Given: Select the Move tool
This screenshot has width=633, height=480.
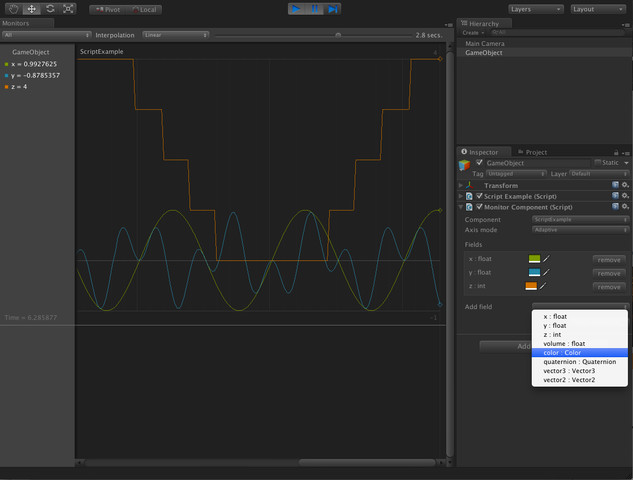Looking at the screenshot, I should point(31,9).
